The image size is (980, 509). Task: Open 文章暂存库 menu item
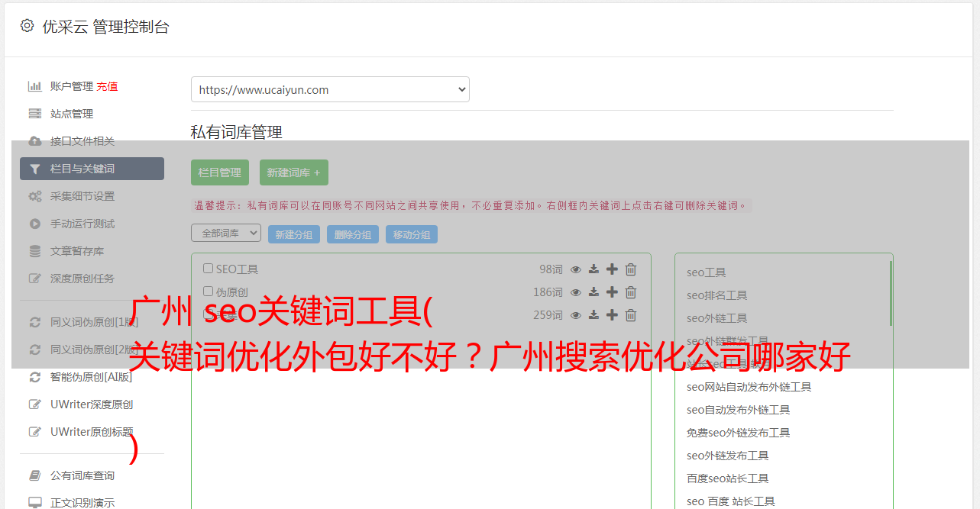(x=77, y=251)
